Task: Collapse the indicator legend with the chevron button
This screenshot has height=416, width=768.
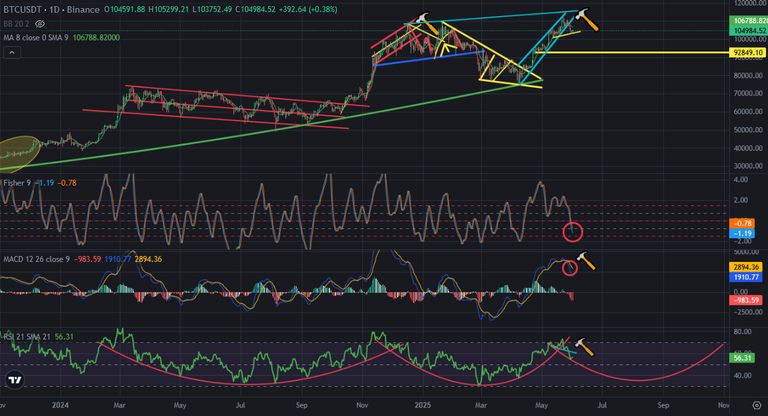Action: 12,52
